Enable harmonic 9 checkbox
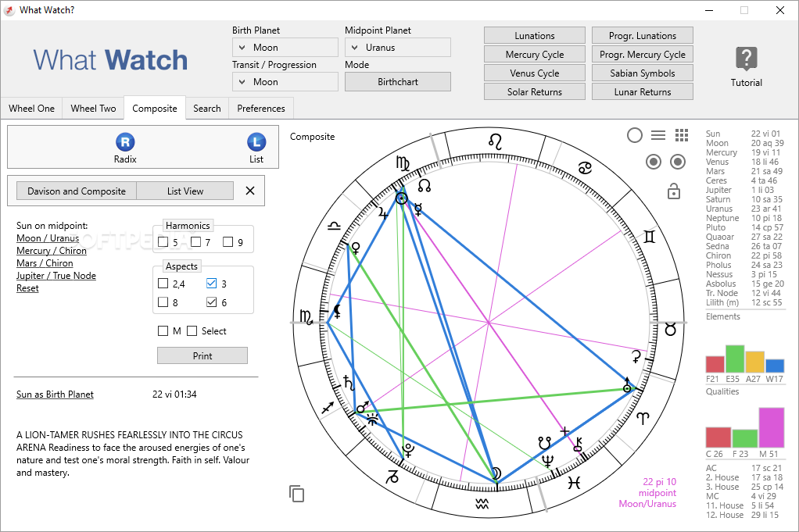 [228, 242]
